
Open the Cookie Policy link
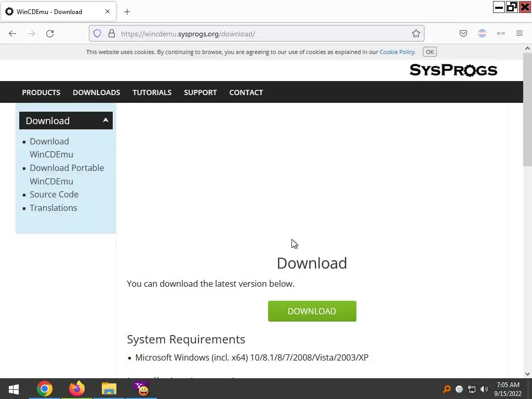coord(397,52)
